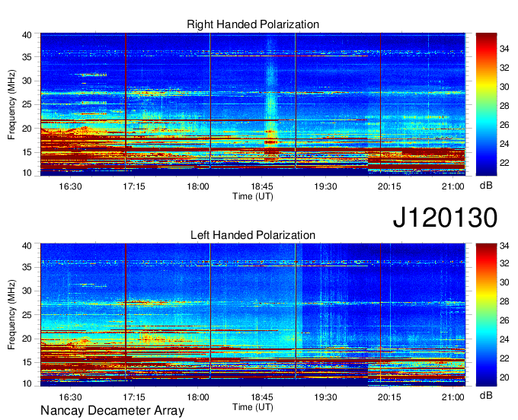Viewport: 518px width, 420px height.
Task: Click 20:15 tick on right-handed plot time axis
Action: tap(389, 186)
